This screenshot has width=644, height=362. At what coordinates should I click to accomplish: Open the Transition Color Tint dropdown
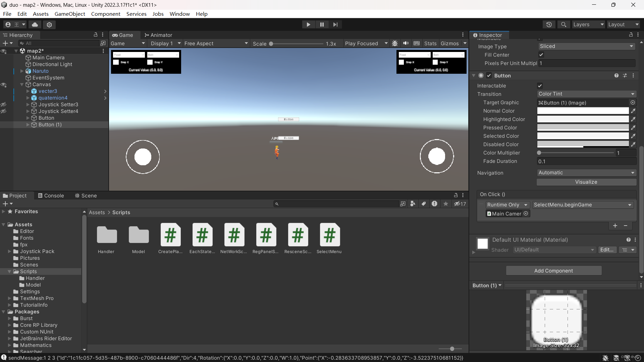[x=586, y=94]
